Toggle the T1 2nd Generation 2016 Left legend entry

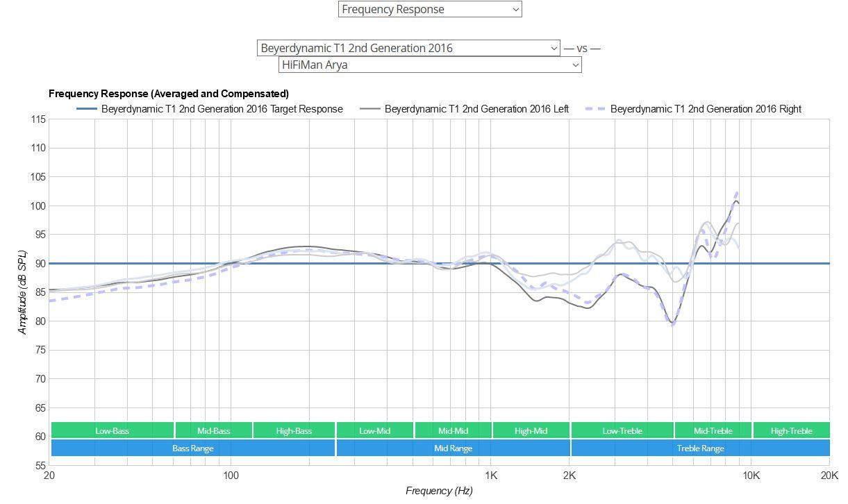(x=465, y=109)
